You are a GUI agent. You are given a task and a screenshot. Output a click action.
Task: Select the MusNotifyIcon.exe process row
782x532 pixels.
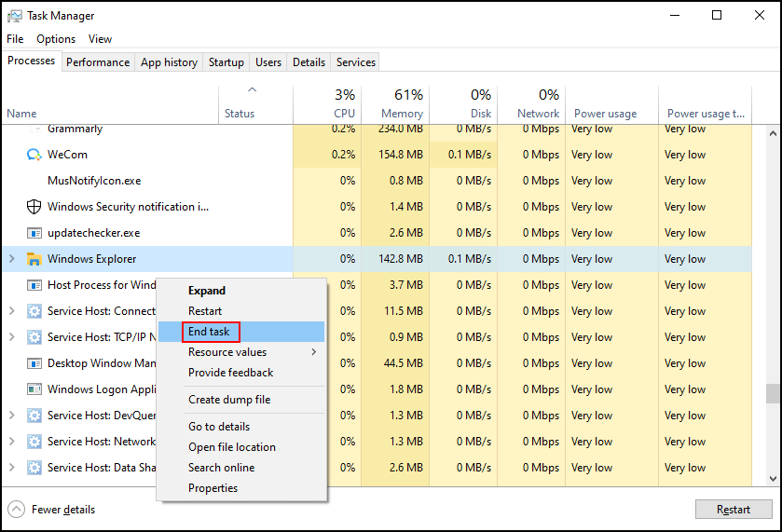pyautogui.click(x=377, y=181)
